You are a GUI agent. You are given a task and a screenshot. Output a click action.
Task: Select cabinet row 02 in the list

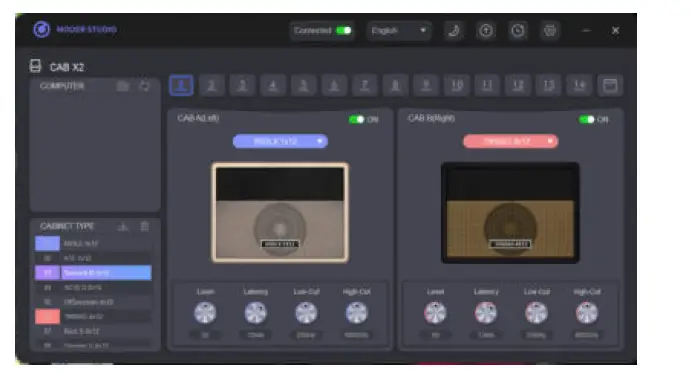(93, 258)
